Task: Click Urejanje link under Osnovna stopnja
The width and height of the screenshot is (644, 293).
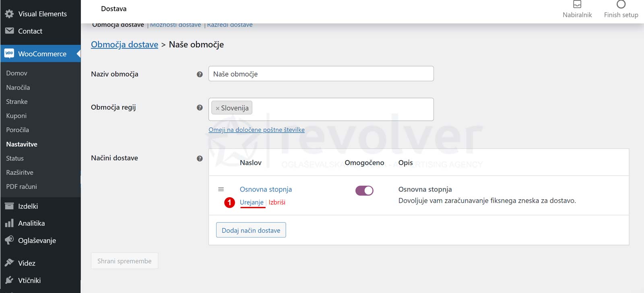Action: (252, 202)
